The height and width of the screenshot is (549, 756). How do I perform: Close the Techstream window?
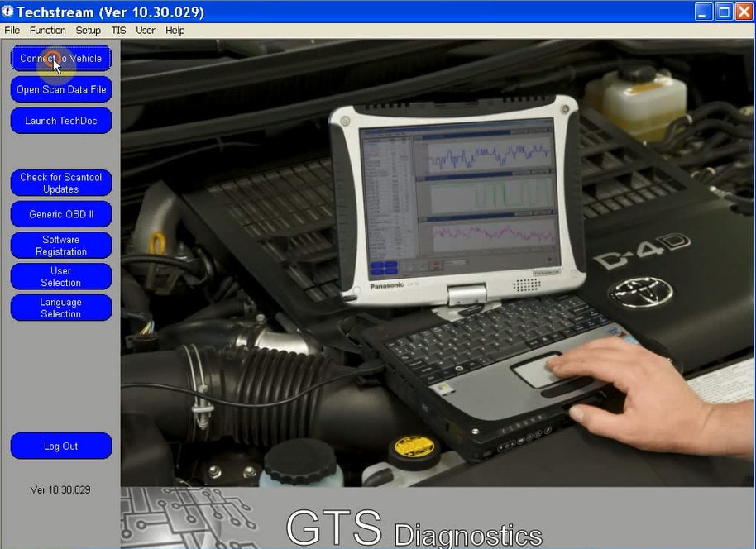click(744, 12)
